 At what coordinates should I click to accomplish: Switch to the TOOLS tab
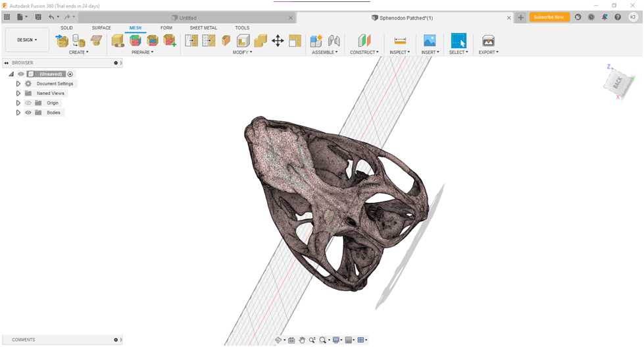(242, 28)
